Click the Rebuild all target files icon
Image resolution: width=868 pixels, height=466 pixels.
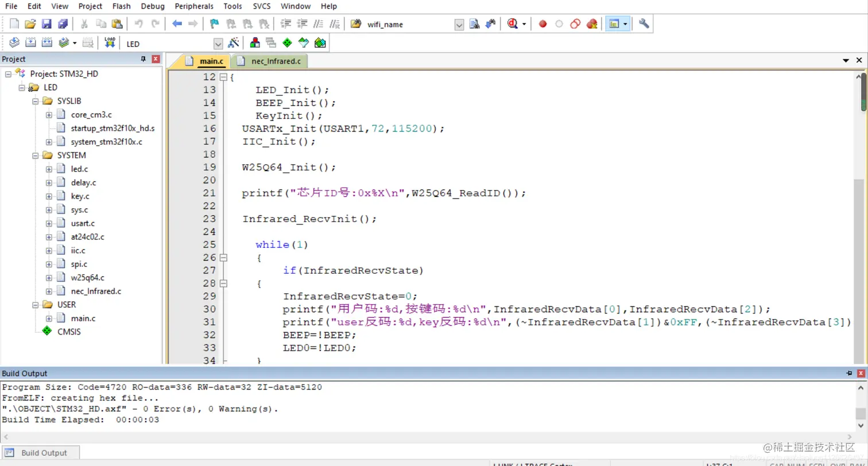tap(47, 43)
